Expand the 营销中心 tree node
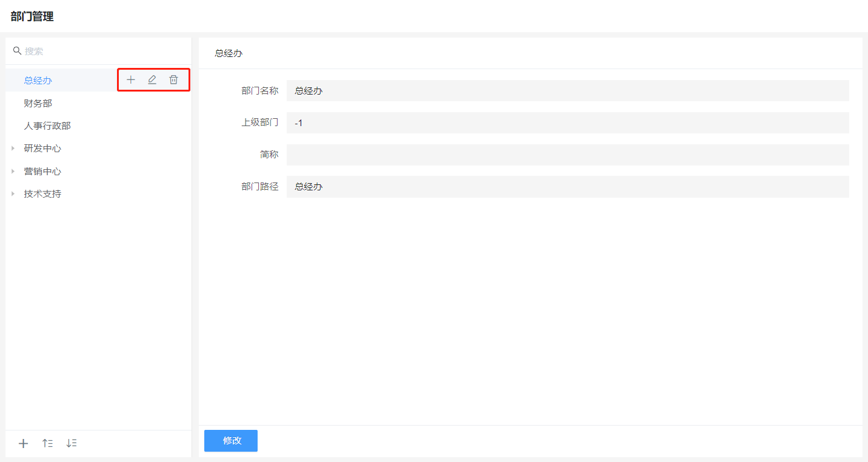Screen dimensions: 868x462 click(x=13, y=172)
